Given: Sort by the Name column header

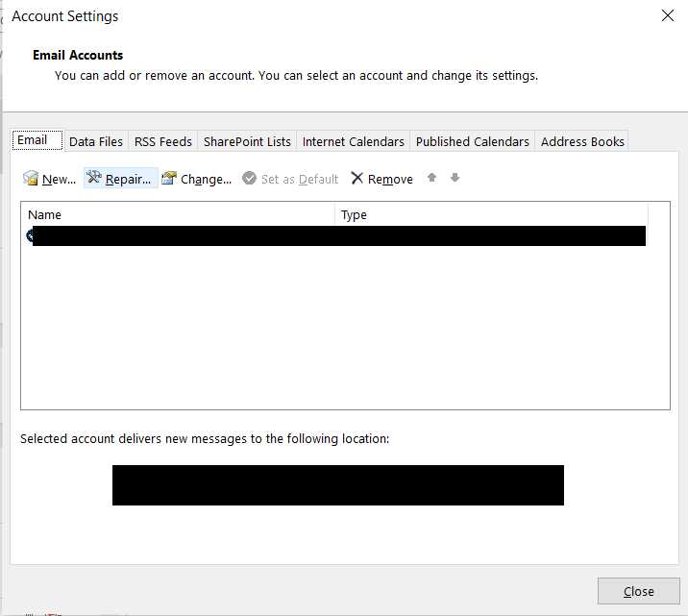Looking at the screenshot, I should (x=178, y=215).
